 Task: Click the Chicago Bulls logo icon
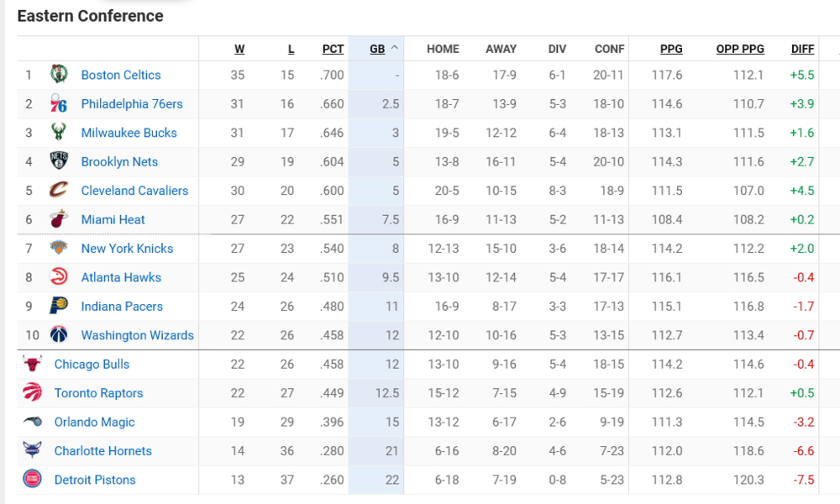tap(32, 363)
